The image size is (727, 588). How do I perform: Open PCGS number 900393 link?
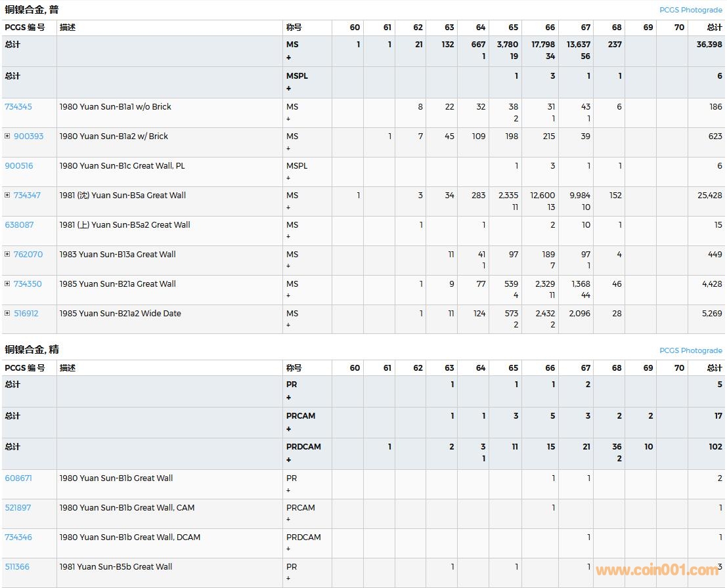(28, 136)
